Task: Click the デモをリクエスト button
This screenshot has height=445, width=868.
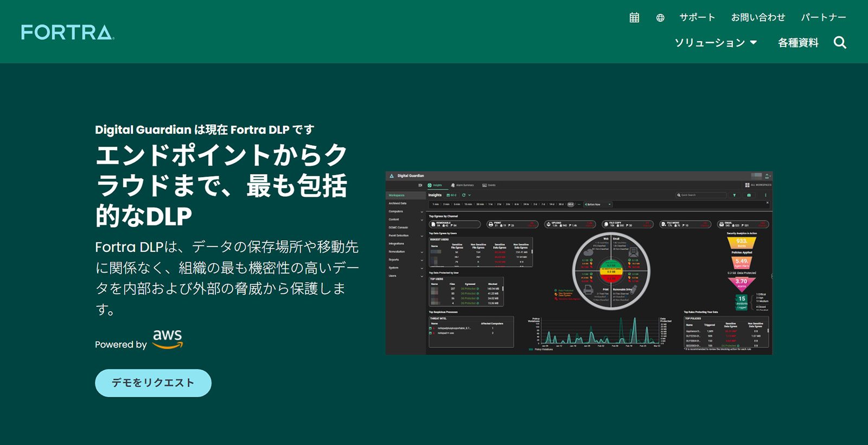Action: tap(153, 383)
